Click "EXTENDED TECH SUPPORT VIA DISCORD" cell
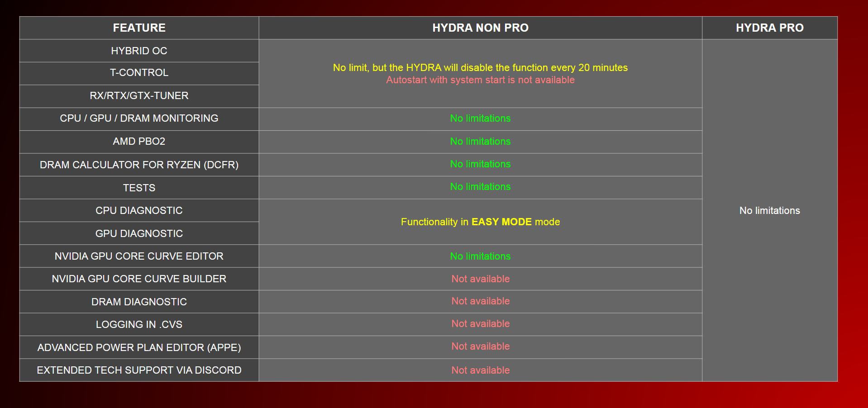 pos(139,370)
